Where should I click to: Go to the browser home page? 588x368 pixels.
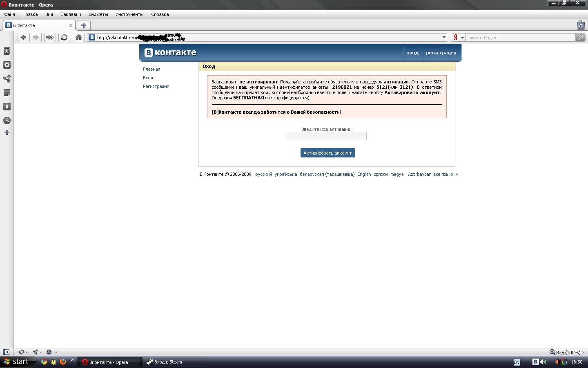pyautogui.click(x=78, y=38)
